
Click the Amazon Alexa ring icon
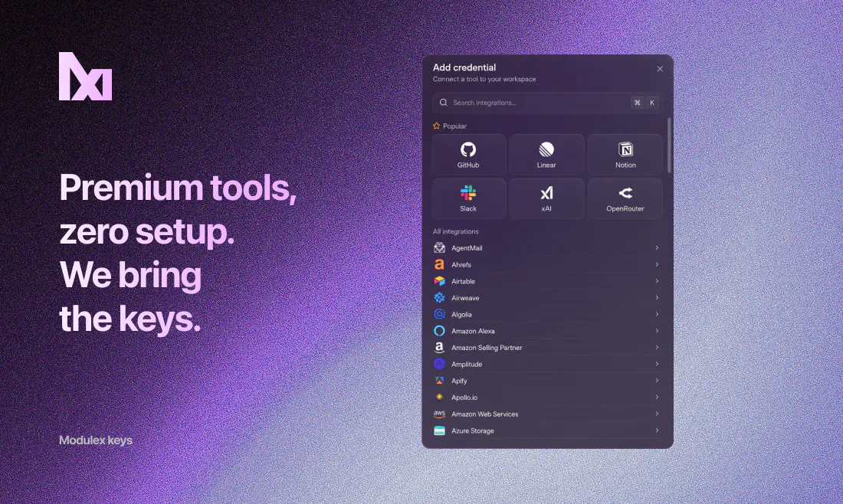pyautogui.click(x=439, y=331)
